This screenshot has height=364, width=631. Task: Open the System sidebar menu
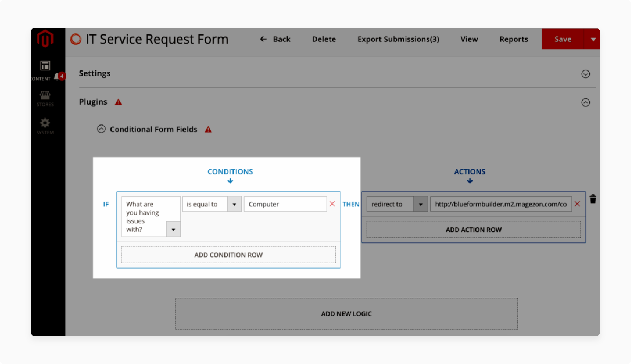click(45, 127)
